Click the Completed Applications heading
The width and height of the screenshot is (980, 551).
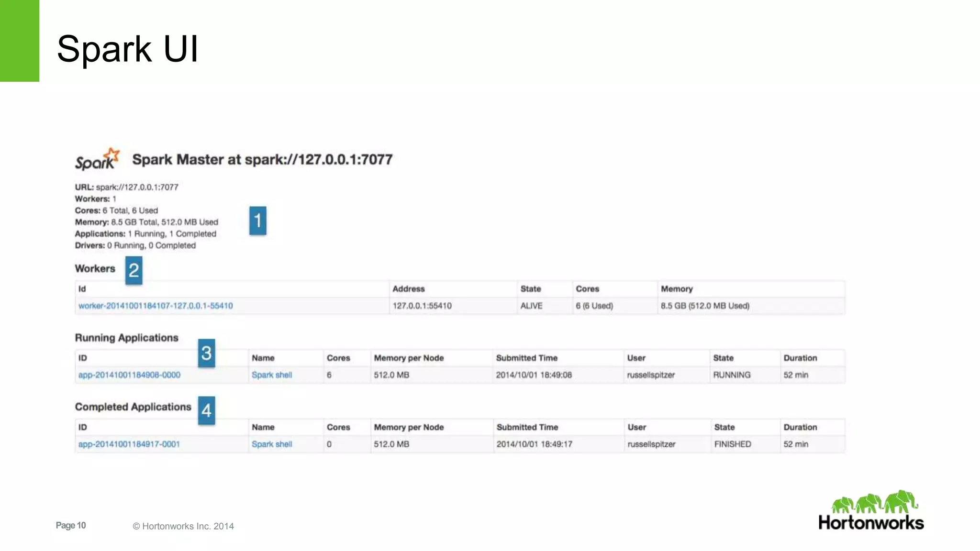pyautogui.click(x=133, y=407)
